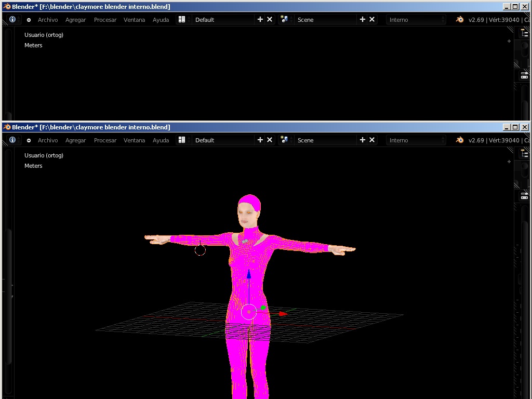Image resolution: width=532 pixels, height=399 pixels.
Task: Add new screen layout in upper window
Action: [260, 20]
